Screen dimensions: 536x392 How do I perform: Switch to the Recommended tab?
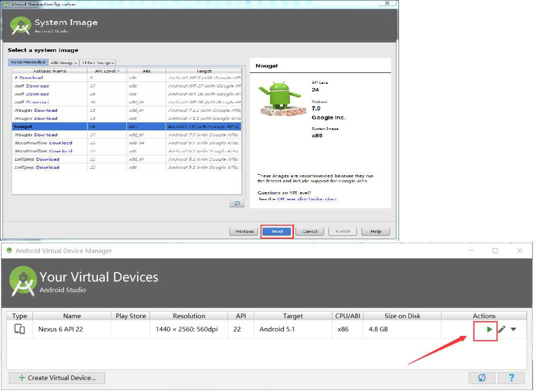coord(28,62)
